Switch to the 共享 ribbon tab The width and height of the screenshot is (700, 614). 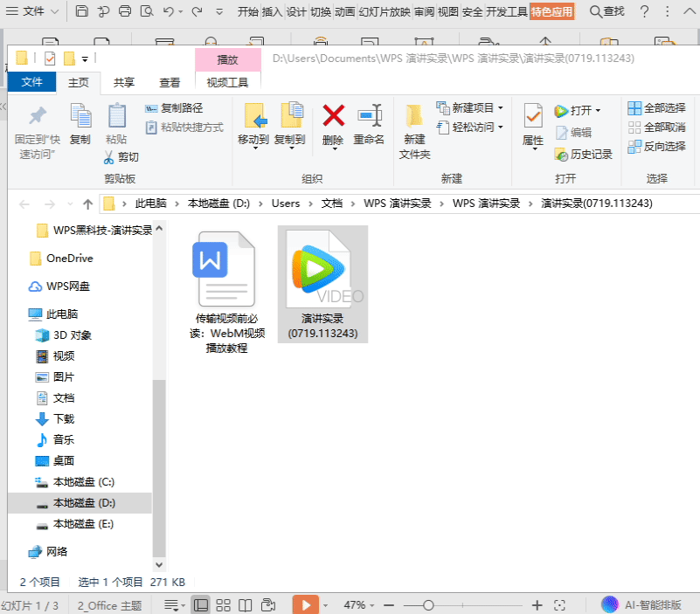[x=124, y=83]
